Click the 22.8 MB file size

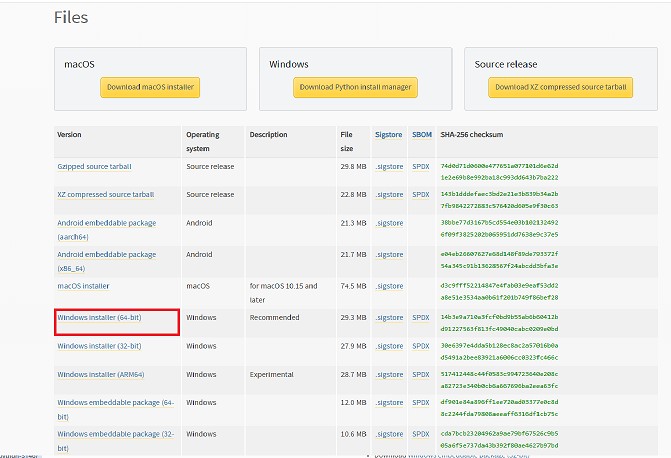pyautogui.click(x=353, y=194)
